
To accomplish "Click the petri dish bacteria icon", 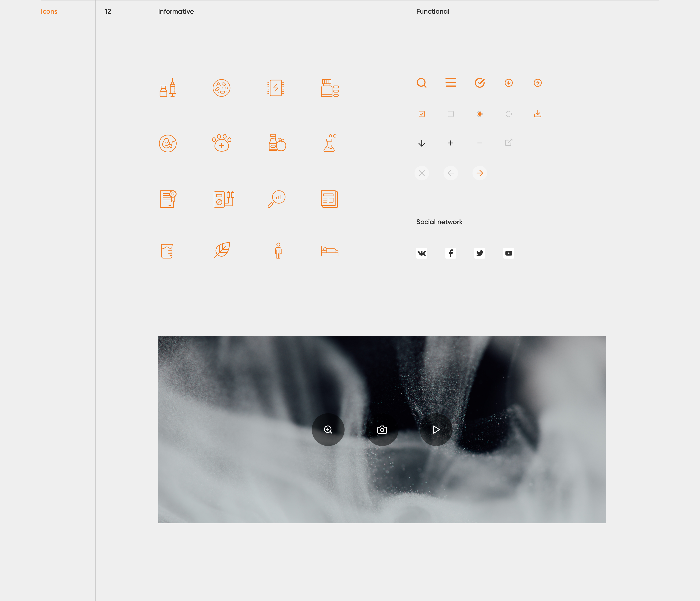I will pos(222,88).
